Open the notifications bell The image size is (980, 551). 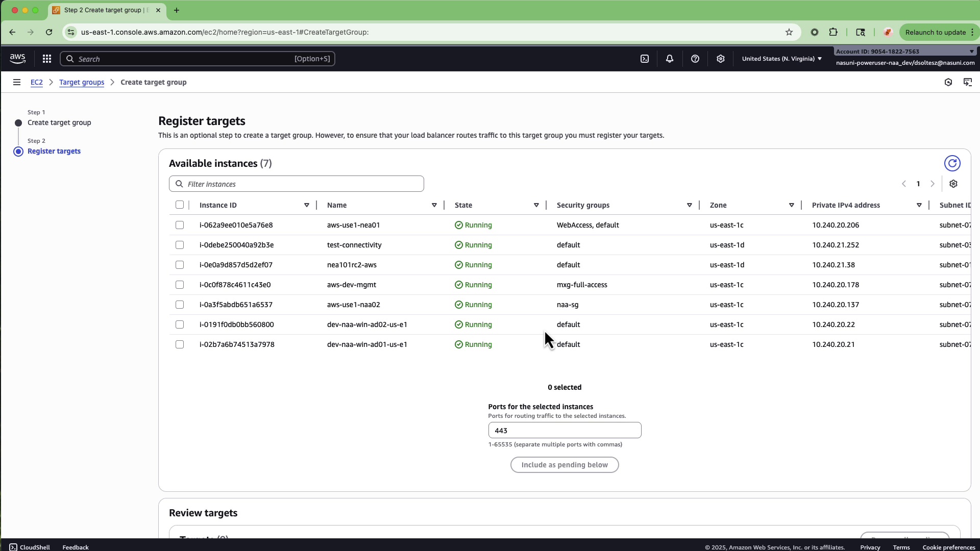pyautogui.click(x=670, y=59)
